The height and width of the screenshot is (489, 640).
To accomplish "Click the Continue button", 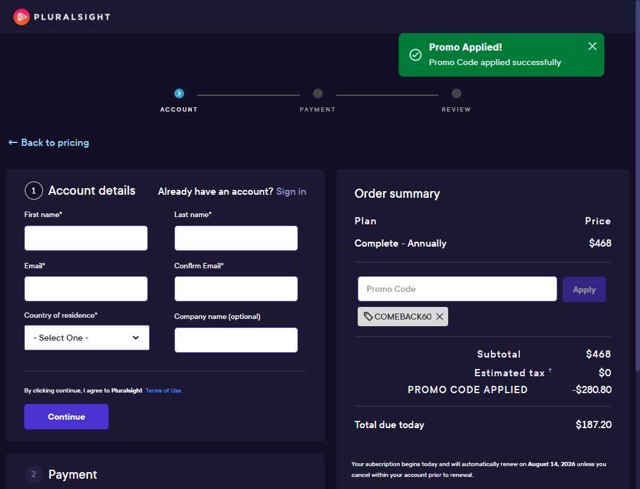I will tap(66, 417).
